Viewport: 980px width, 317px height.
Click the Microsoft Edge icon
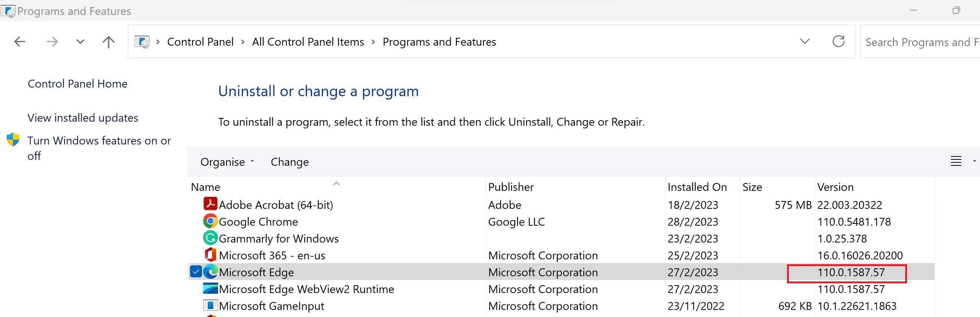click(x=210, y=272)
